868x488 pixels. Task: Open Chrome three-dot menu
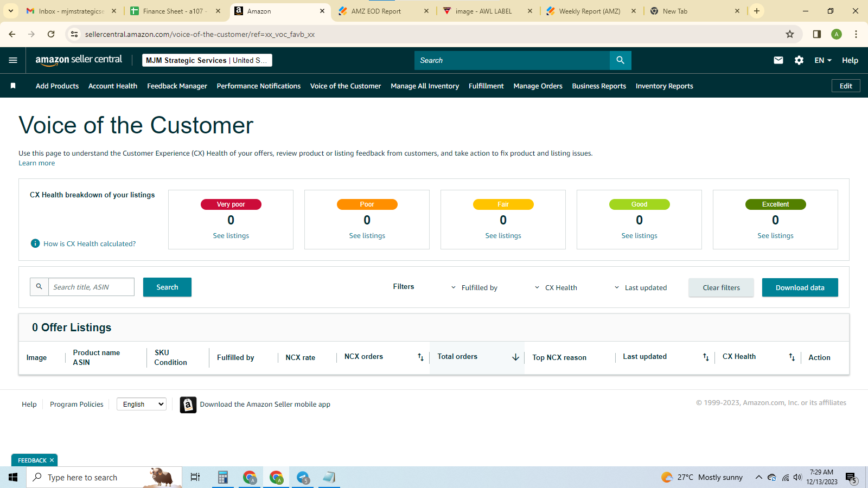point(856,34)
